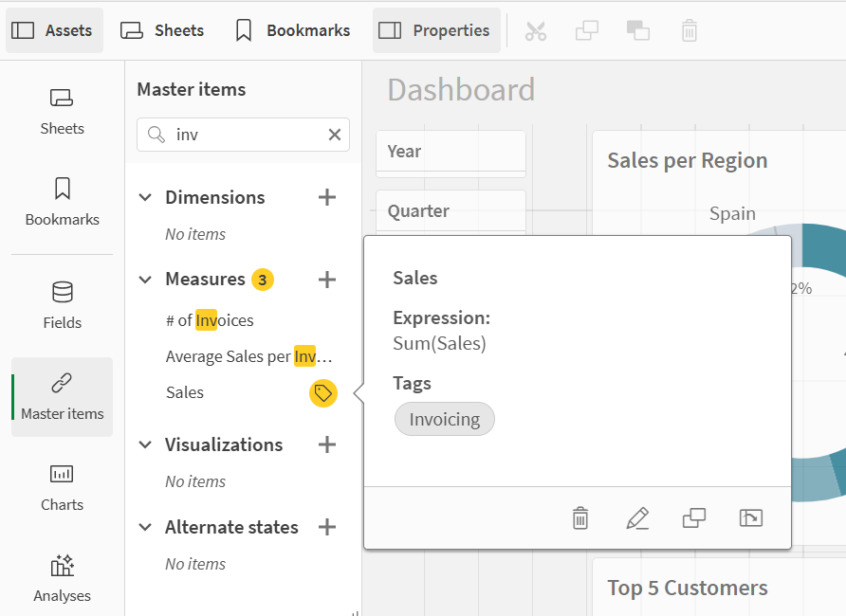Screen dimensions: 846x616
Task: Switch to the Charts tab
Action: (62, 487)
